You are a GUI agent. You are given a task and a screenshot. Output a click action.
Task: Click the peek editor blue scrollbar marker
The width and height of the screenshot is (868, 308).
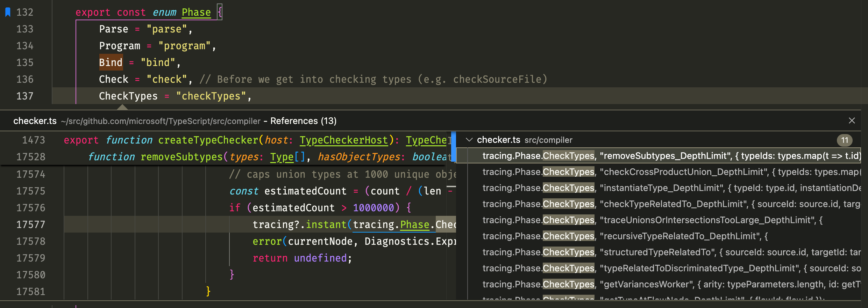tap(453, 147)
